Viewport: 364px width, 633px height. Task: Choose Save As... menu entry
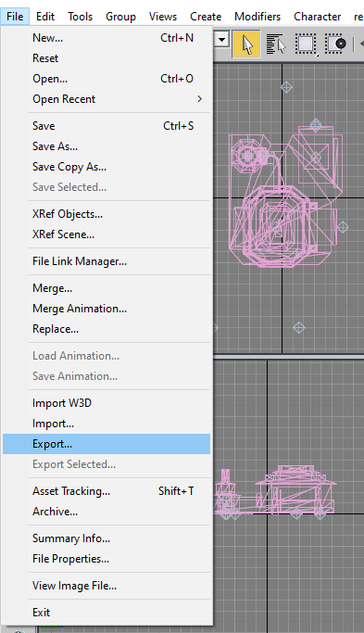[107, 146]
